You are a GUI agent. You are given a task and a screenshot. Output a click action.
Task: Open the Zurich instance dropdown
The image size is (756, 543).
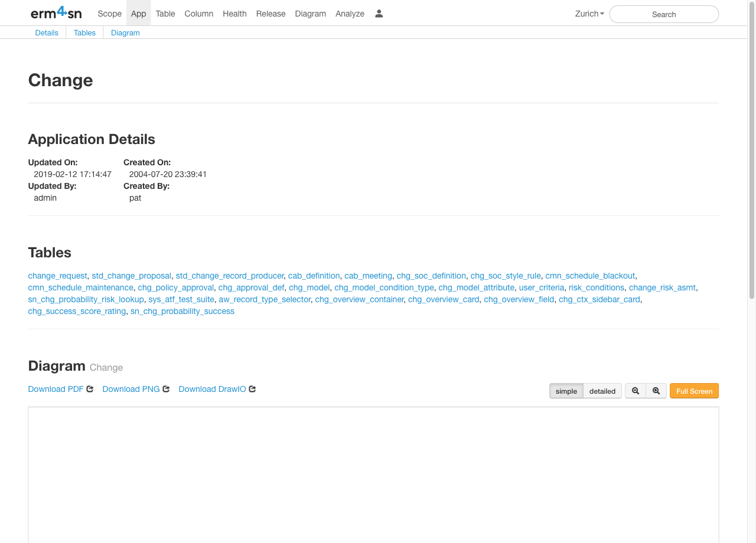point(589,14)
